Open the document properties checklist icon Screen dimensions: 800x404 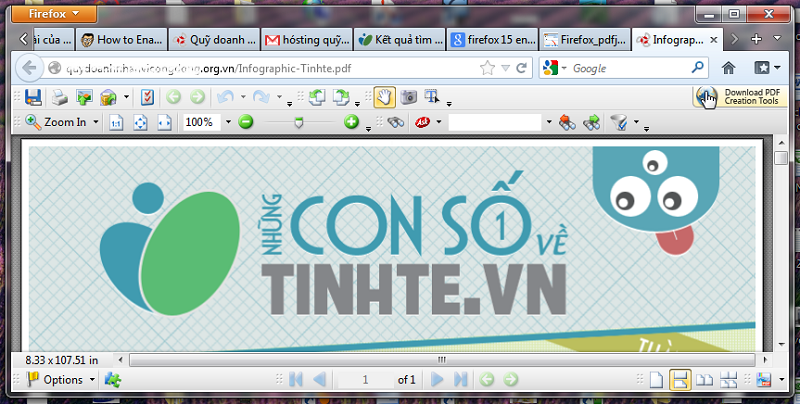pos(147,97)
